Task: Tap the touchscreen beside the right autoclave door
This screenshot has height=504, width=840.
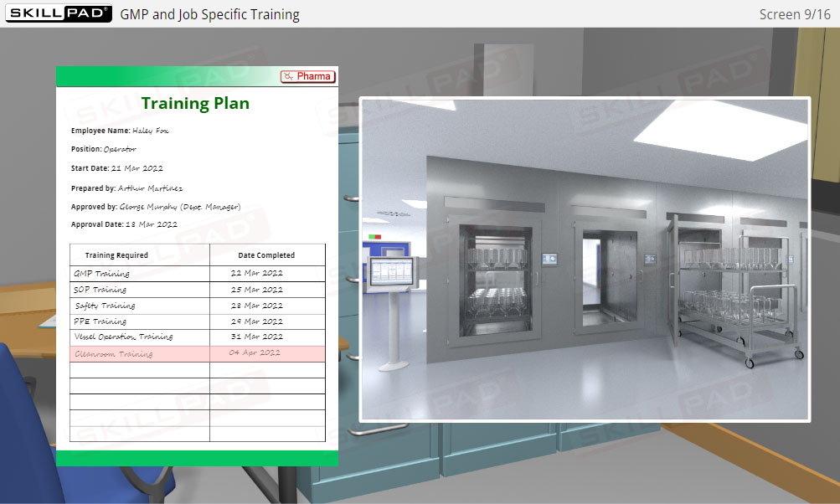Action: (791, 258)
